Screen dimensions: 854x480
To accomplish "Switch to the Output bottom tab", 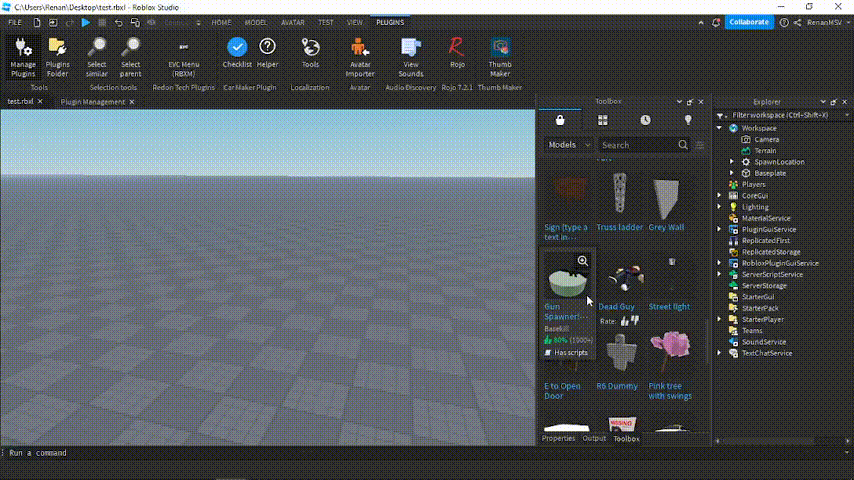I will 594,438.
